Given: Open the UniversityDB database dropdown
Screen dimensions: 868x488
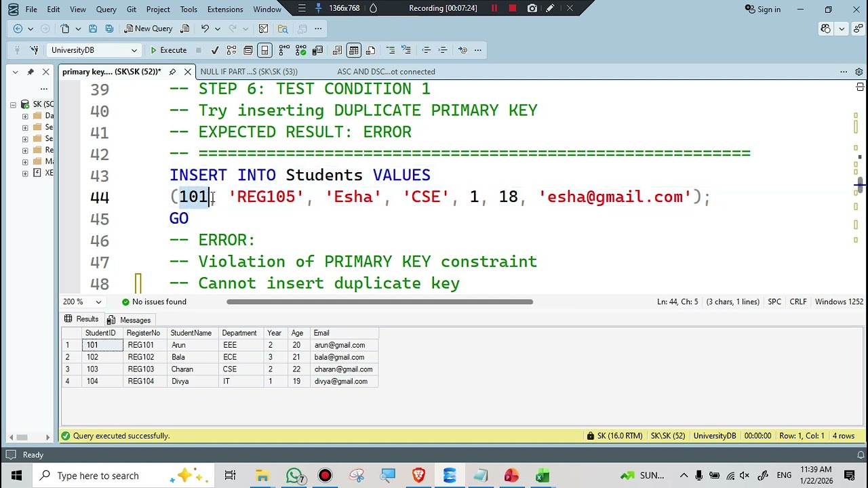Looking at the screenshot, I should coord(134,50).
